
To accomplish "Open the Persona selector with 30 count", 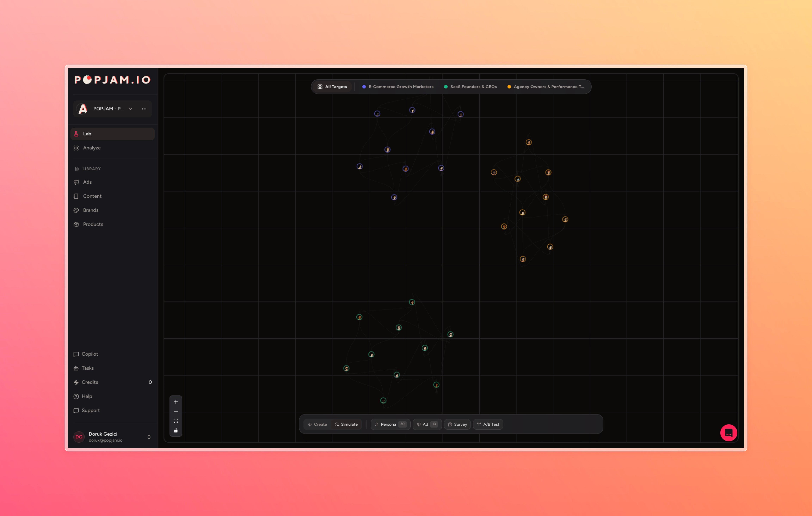I will point(390,424).
